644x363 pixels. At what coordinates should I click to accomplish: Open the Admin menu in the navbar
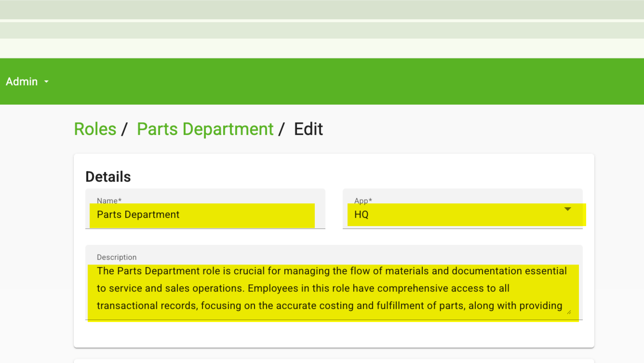(22, 81)
